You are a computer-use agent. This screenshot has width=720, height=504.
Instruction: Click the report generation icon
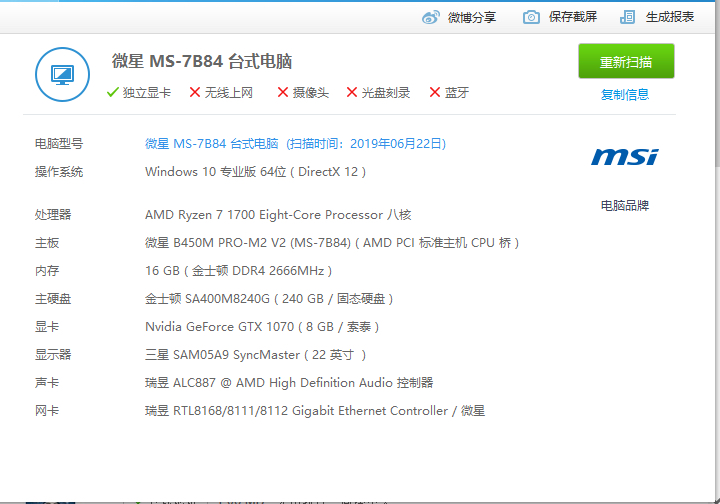627,17
